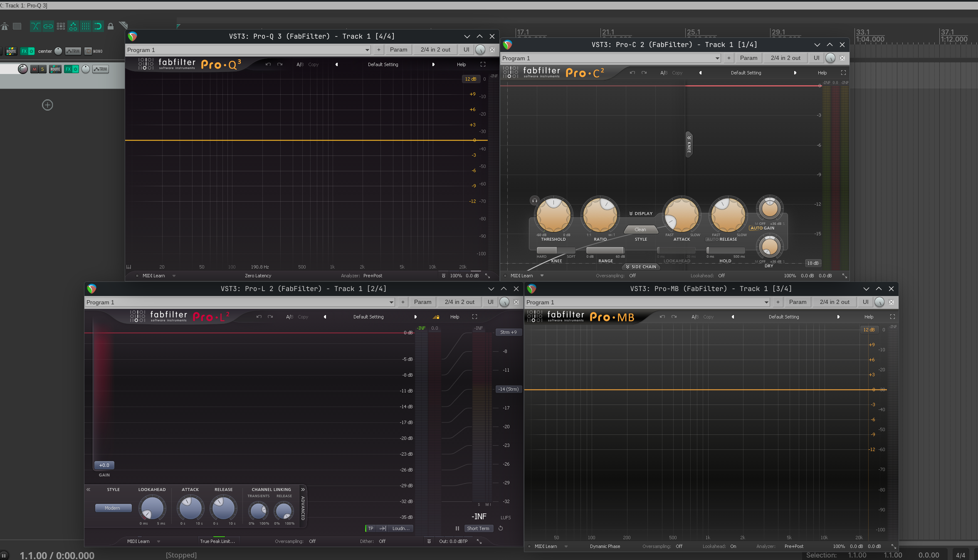Image resolution: width=978 pixels, height=560 pixels.
Task: Enter Pro-MB full screen mode
Action: click(892, 317)
